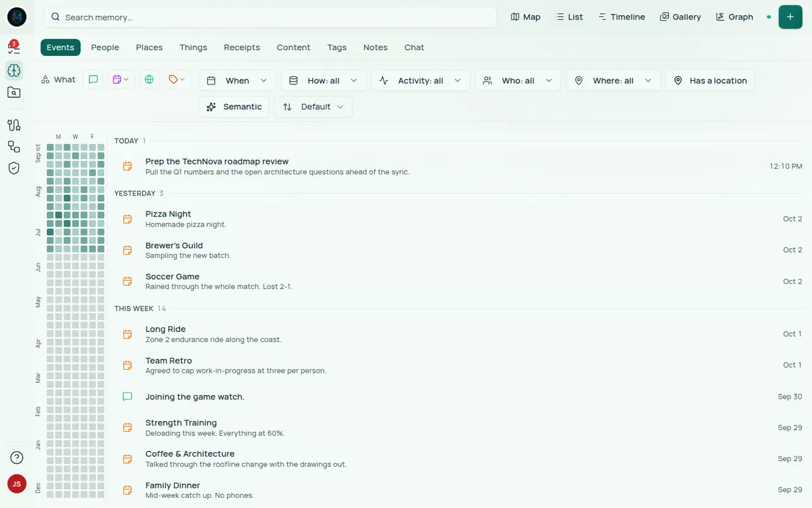Switch to Timeline view

pos(622,17)
